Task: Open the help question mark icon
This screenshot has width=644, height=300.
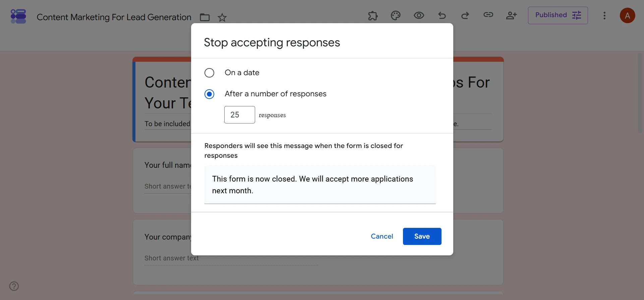Action: click(14, 286)
